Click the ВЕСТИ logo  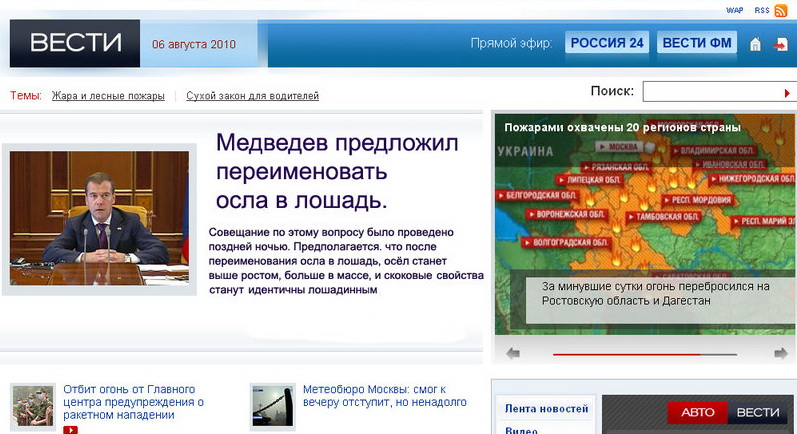point(75,43)
